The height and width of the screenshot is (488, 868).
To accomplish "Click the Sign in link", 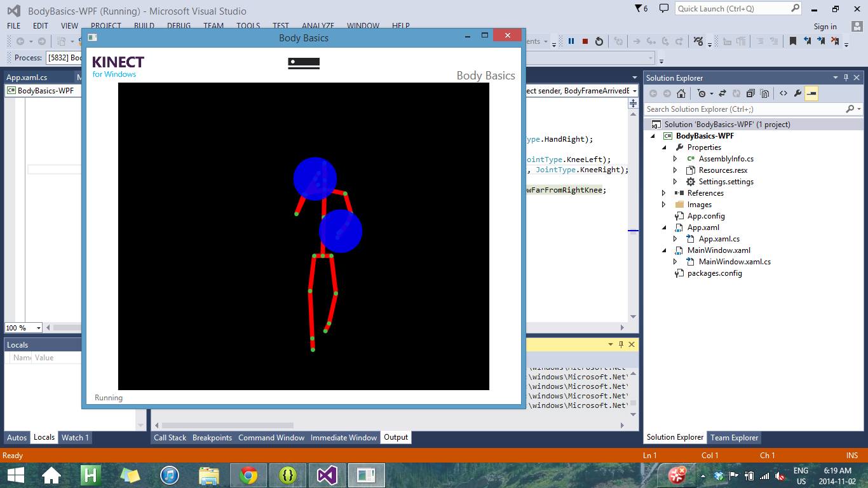I will click(x=825, y=27).
